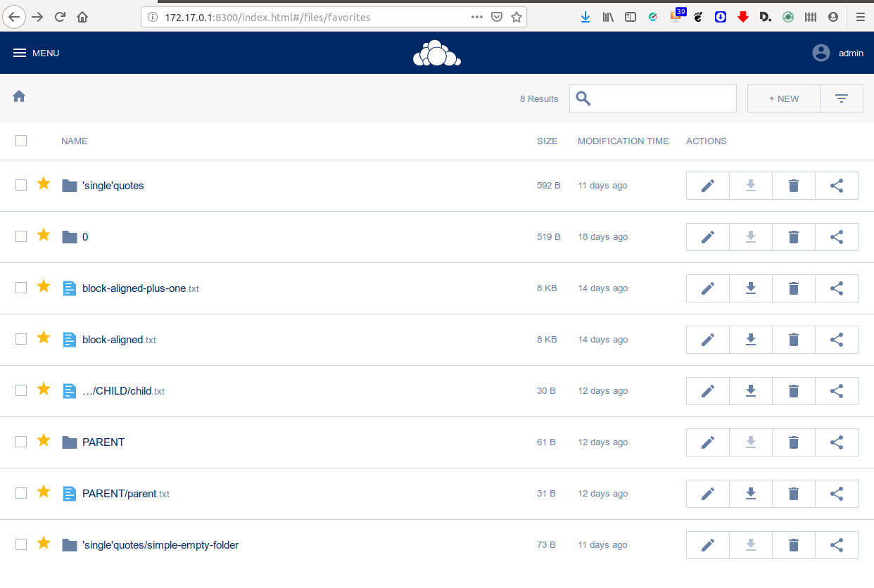This screenshot has width=874, height=588.
Task: Download block-aligned-plus-one.txt
Action: coord(751,288)
